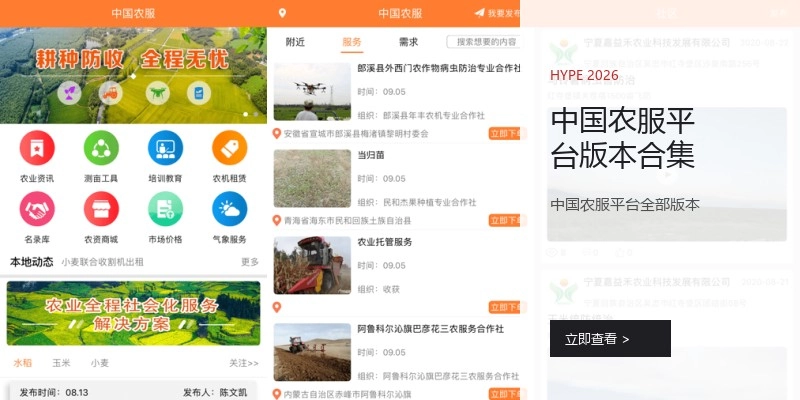800x400 pixels.
Task: Click 立即下单 for 郎溪县 service
Action: 505,134
